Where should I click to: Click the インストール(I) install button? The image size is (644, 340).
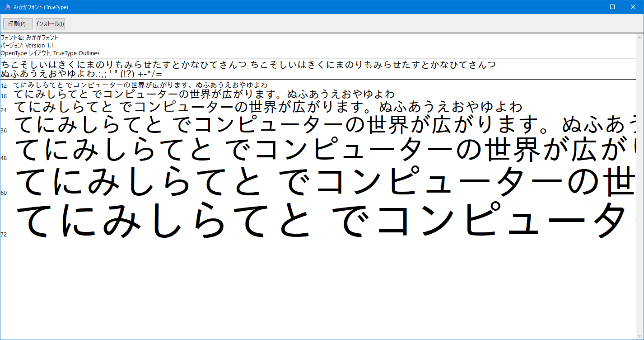(x=50, y=24)
